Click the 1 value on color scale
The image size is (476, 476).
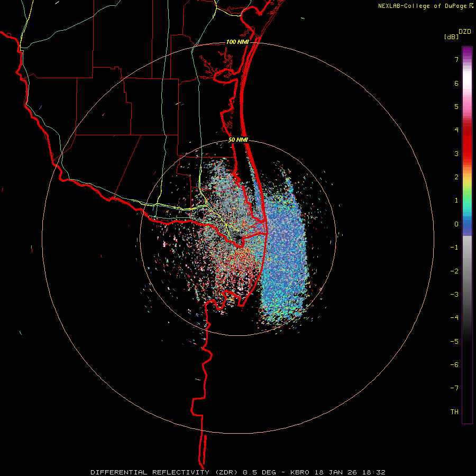point(456,200)
